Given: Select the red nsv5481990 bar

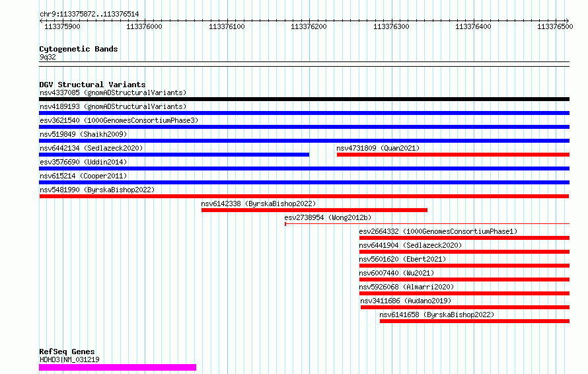Looking at the screenshot, I should coord(304,196).
